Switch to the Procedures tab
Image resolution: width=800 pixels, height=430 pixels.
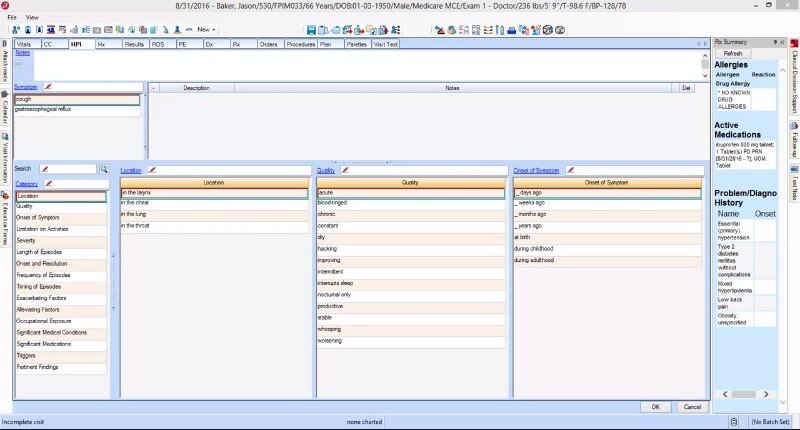300,44
